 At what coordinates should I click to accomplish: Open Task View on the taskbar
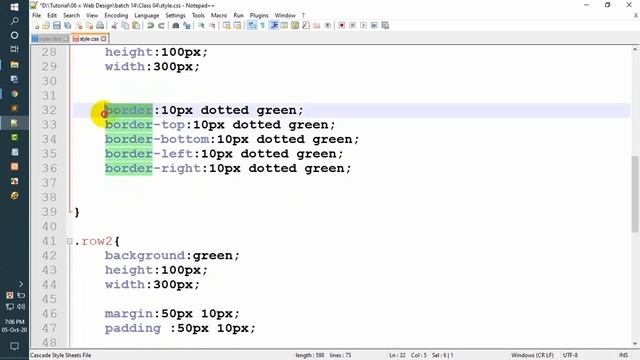click(14, 49)
